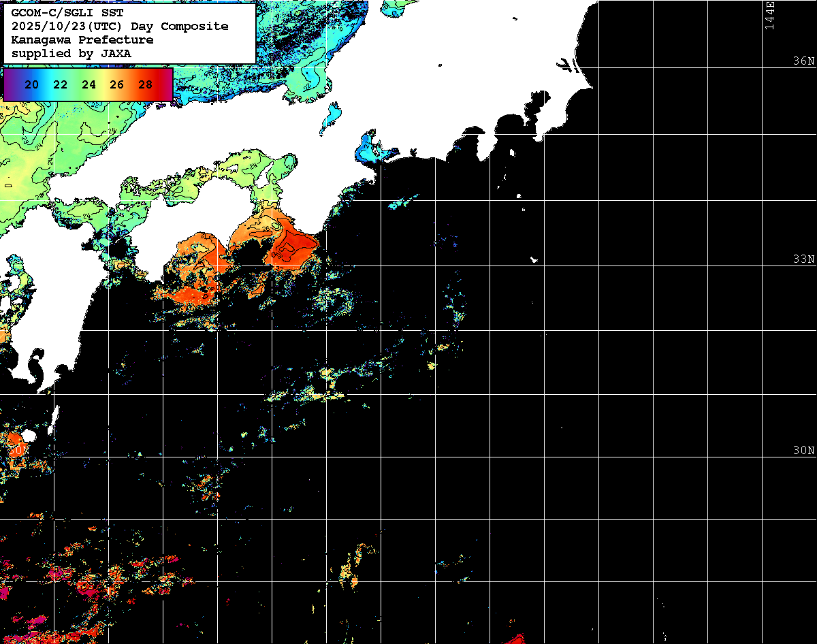Click the 144E longitude label
The height and width of the screenshot is (644, 817).
click(770, 16)
